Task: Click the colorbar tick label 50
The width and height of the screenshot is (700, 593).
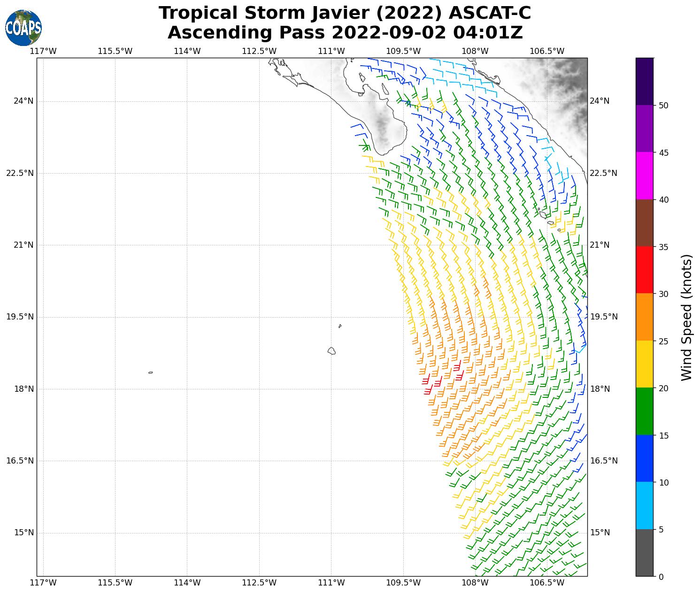Action: point(663,106)
